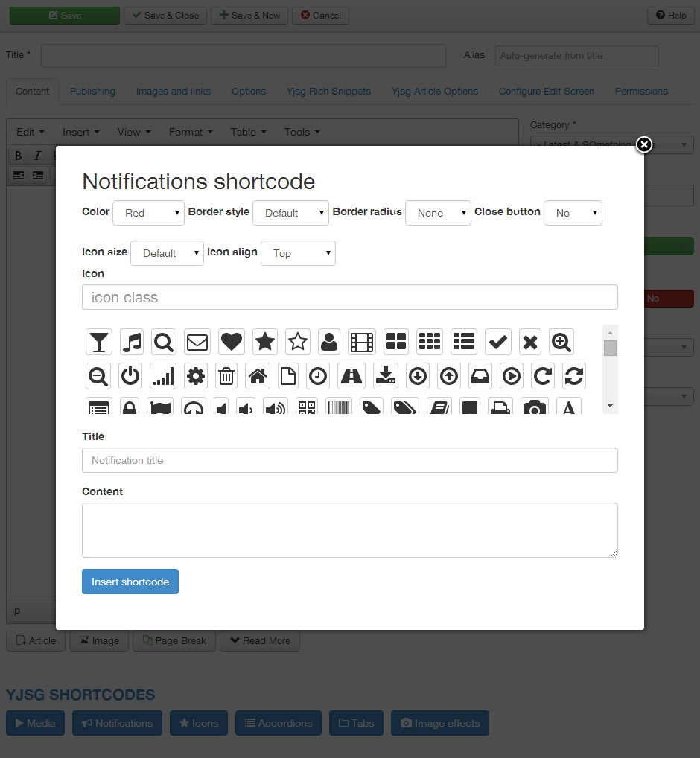Open the Color dropdown set to Red
This screenshot has height=758, width=700.
pyautogui.click(x=148, y=213)
